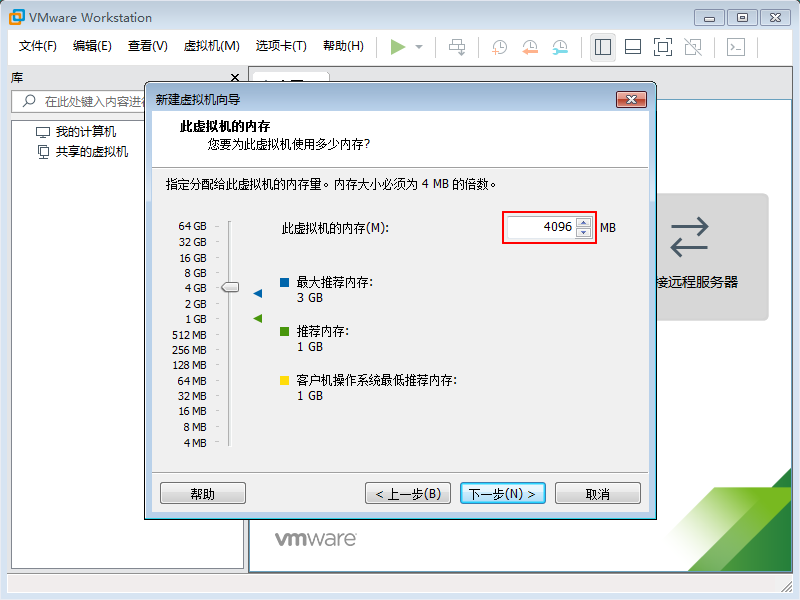
Task: Click the memory slider thumb at 4 GB
Action: coord(230,287)
